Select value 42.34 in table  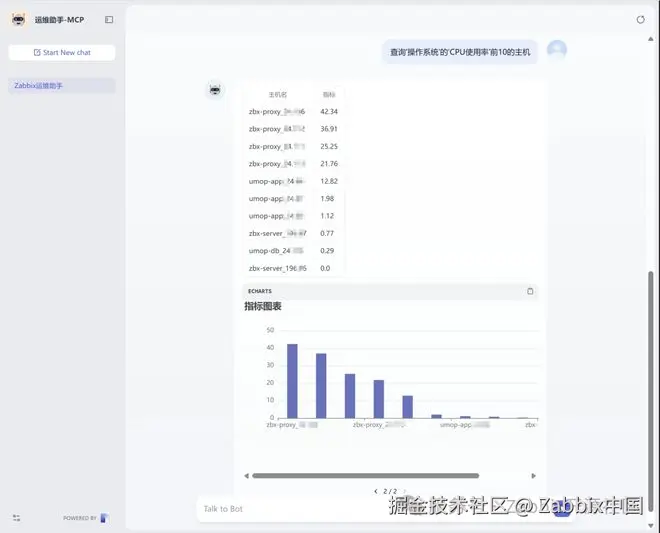click(x=329, y=112)
